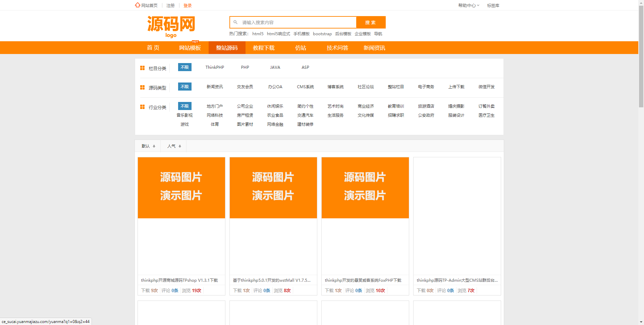Click the grid icon next to 源码类型

[142, 88]
